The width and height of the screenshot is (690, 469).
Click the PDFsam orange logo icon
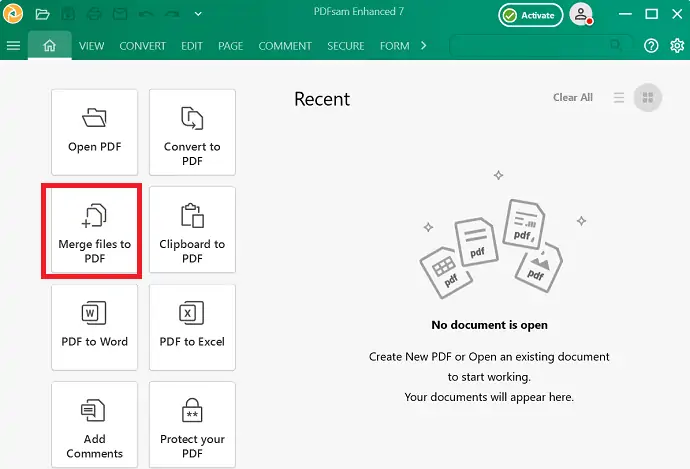pos(13,14)
